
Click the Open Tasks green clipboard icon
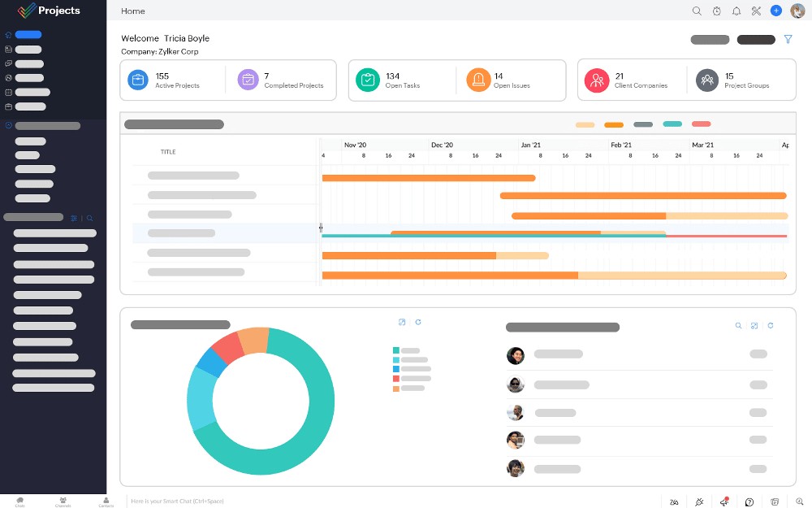tap(368, 80)
